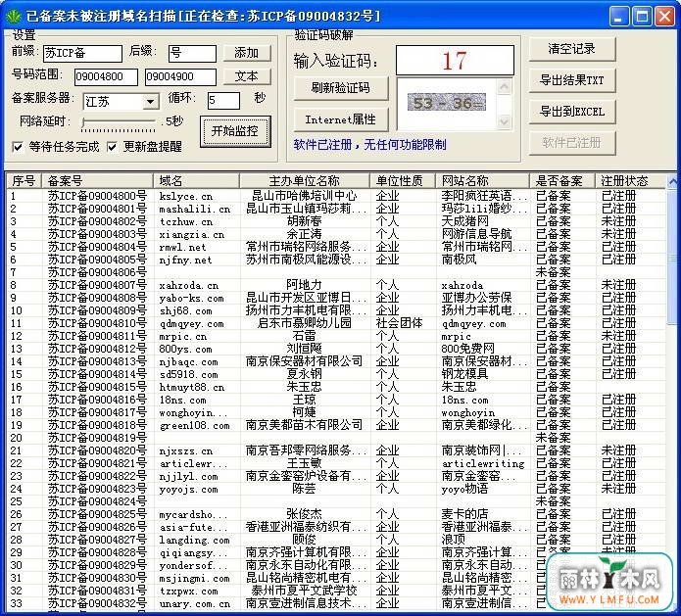The width and height of the screenshot is (681, 616).
Task: Click captcha box scroll down arrow
Action: click(505, 121)
